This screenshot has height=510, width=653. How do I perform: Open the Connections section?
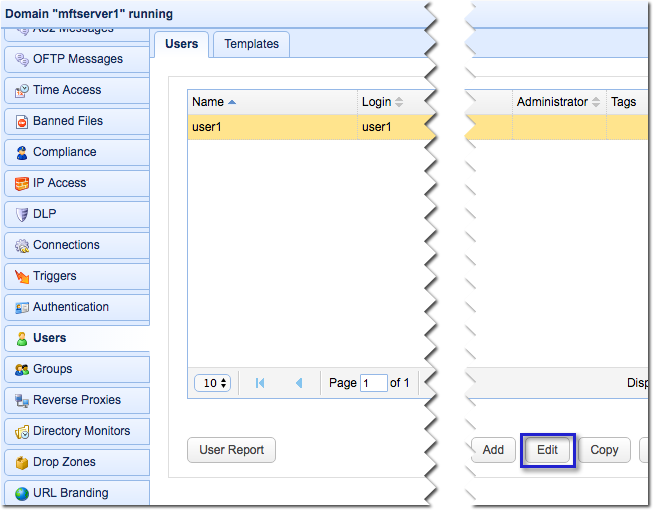(77, 245)
